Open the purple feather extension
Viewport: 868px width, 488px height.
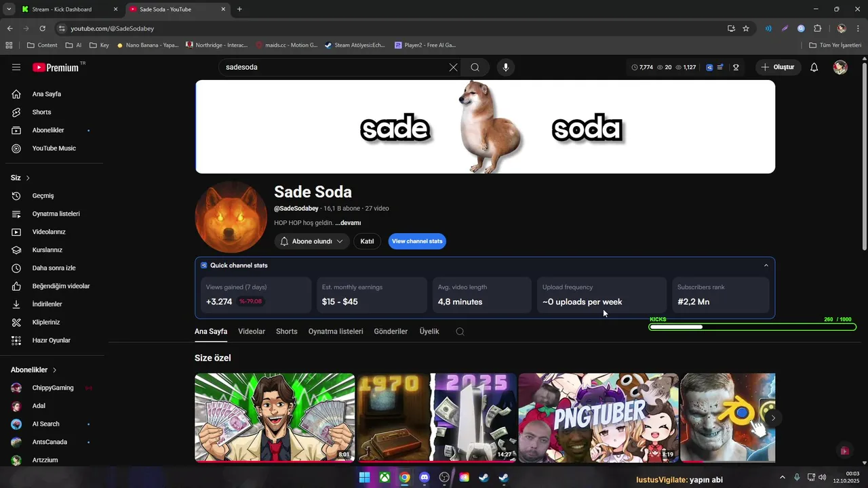pyautogui.click(x=785, y=28)
